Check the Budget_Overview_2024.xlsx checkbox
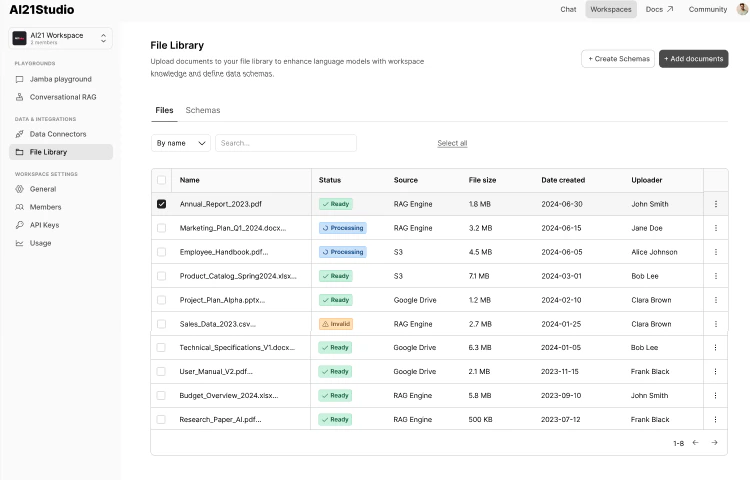The height and width of the screenshot is (480, 750). (x=161, y=395)
